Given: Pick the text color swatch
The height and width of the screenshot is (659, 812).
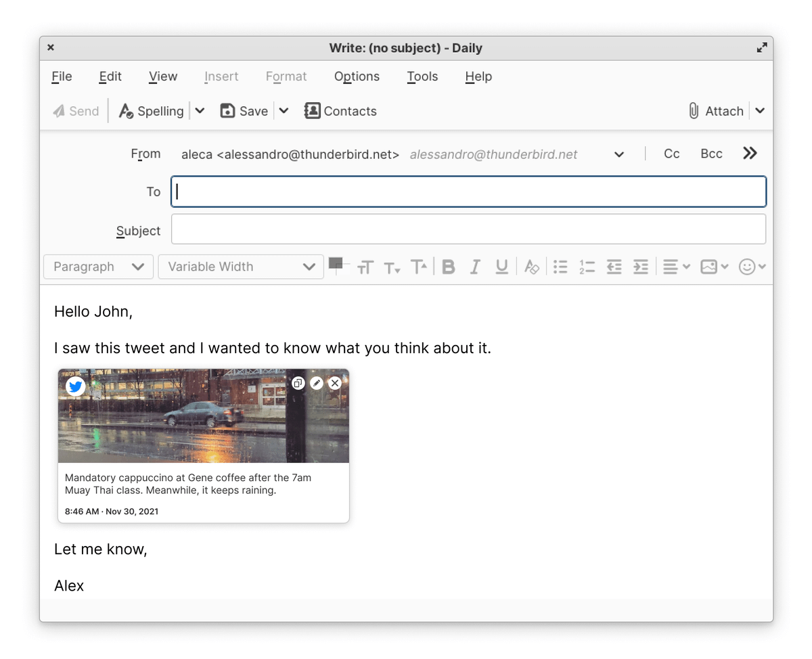Looking at the screenshot, I should [336, 263].
